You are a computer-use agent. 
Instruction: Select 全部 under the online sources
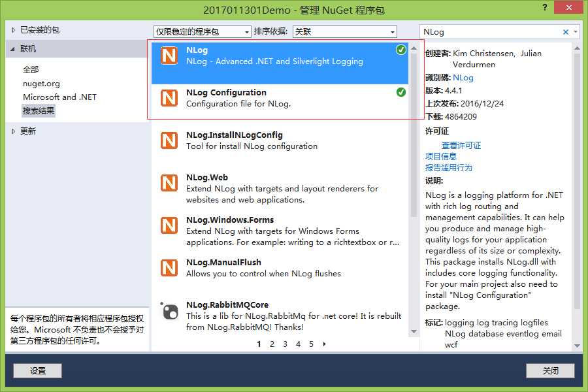31,70
